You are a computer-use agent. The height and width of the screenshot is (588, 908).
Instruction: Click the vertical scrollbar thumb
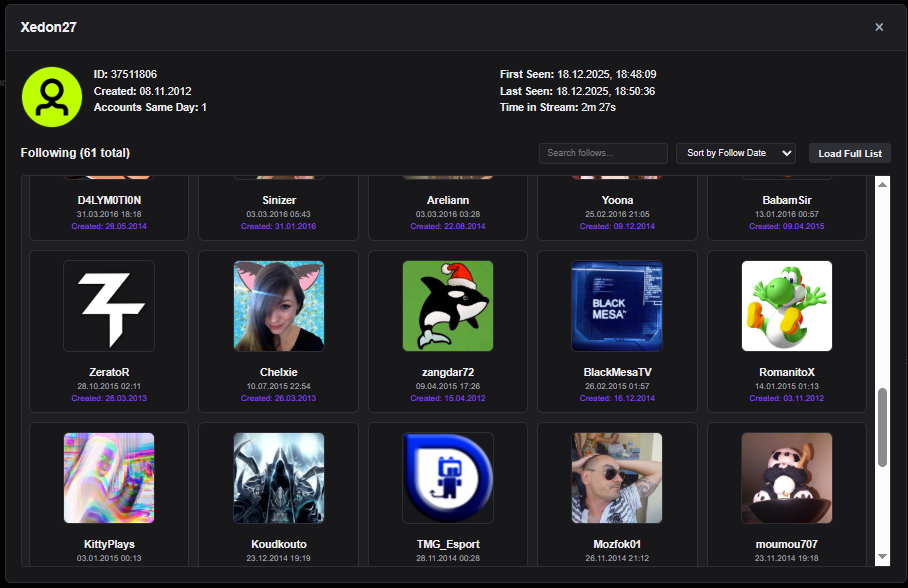882,428
